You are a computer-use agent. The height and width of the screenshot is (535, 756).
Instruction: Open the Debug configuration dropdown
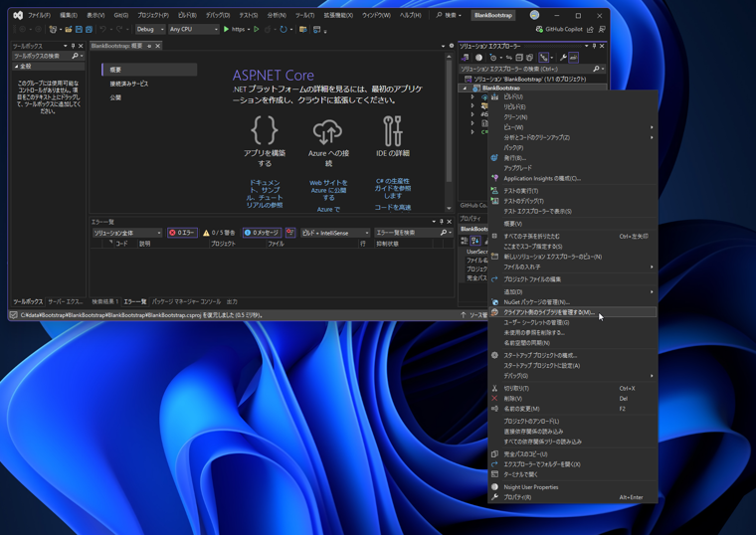click(x=150, y=30)
